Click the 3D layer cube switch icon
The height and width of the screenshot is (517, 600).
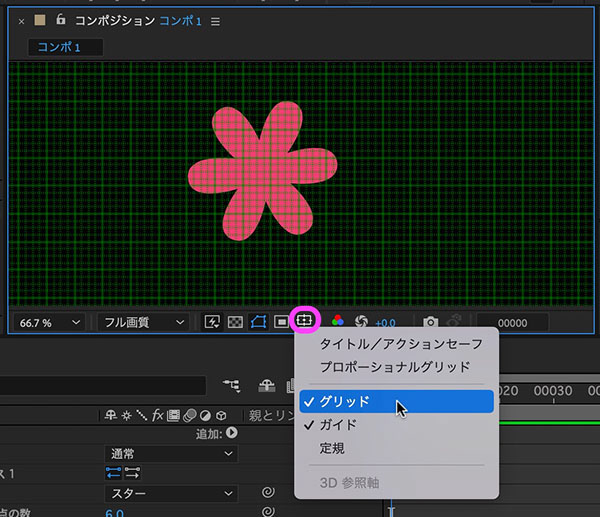tap(221, 416)
